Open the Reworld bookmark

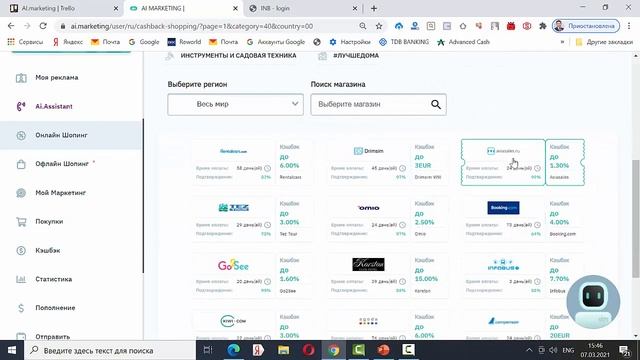tap(184, 42)
